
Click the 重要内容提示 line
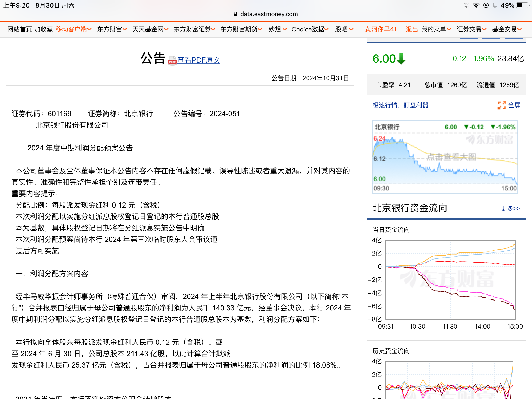coord(35,194)
